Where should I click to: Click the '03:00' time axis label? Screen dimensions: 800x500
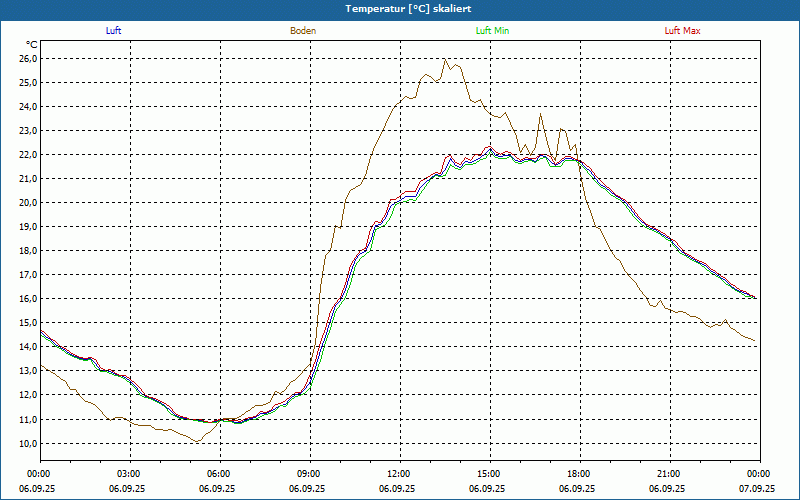click(x=131, y=474)
